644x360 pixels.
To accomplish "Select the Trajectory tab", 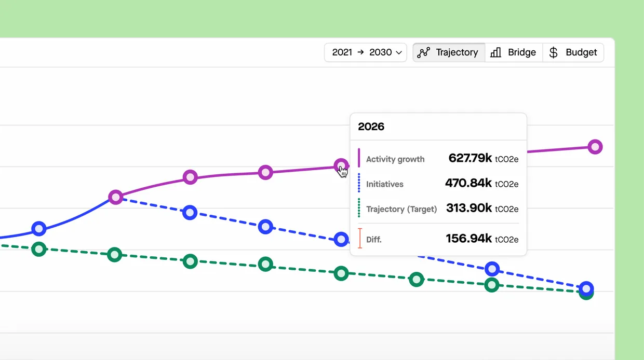I will 448,52.
